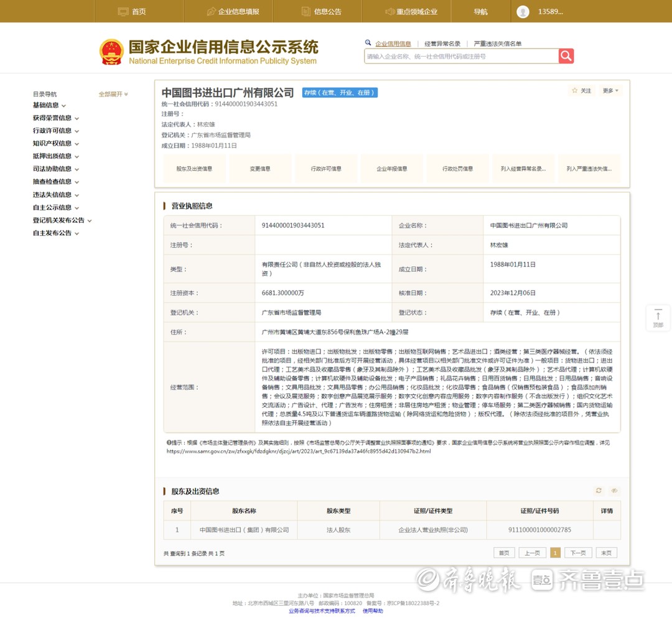The image size is (672, 622).
Task: Click the refresh icon in 股东及出资信息
Action: pyautogui.click(x=599, y=491)
